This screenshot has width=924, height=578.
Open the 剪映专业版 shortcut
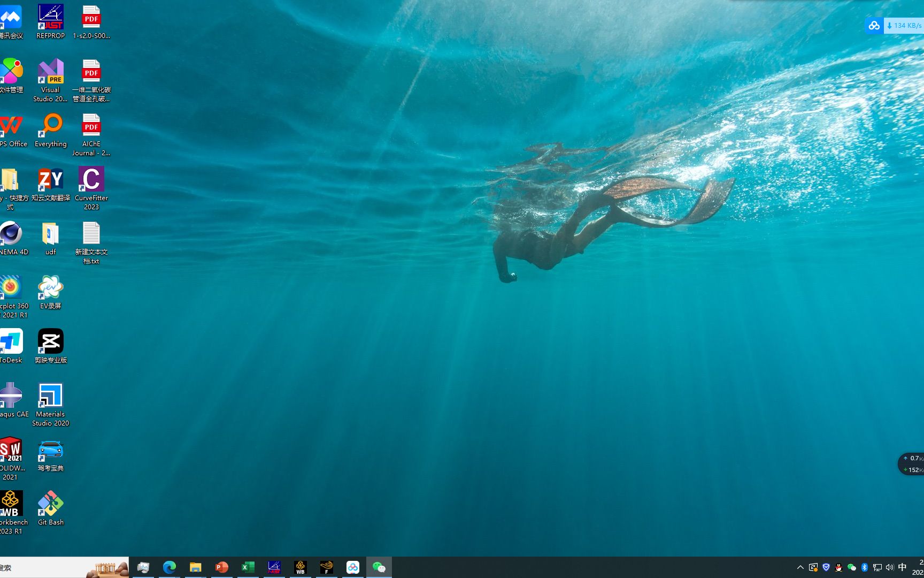pyautogui.click(x=51, y=346)
